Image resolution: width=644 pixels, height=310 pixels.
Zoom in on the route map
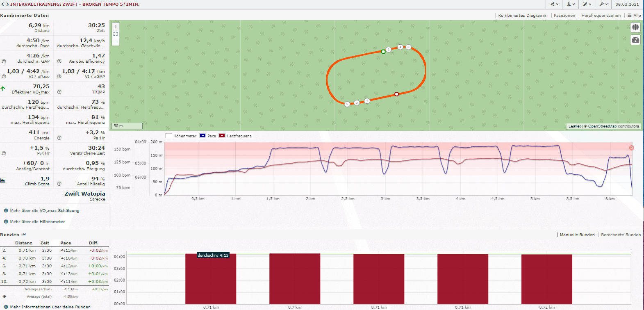pos(116,27)
